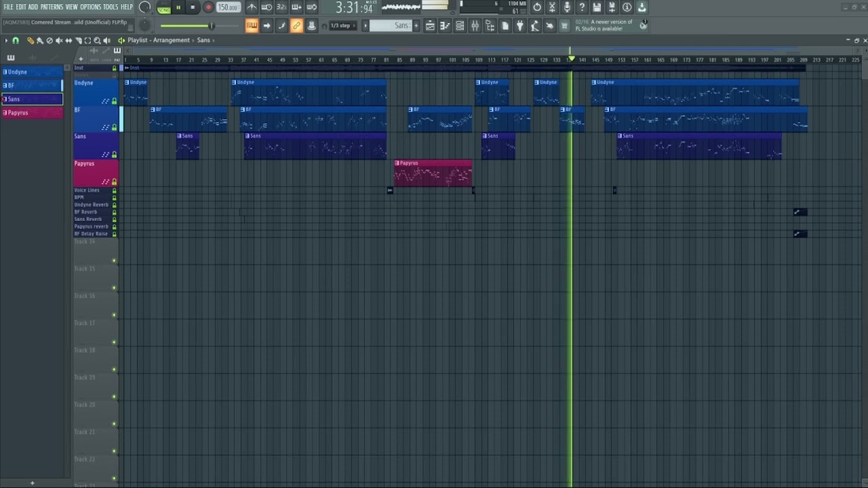Toggle typing keyboard to piano icon

[252, 26]
